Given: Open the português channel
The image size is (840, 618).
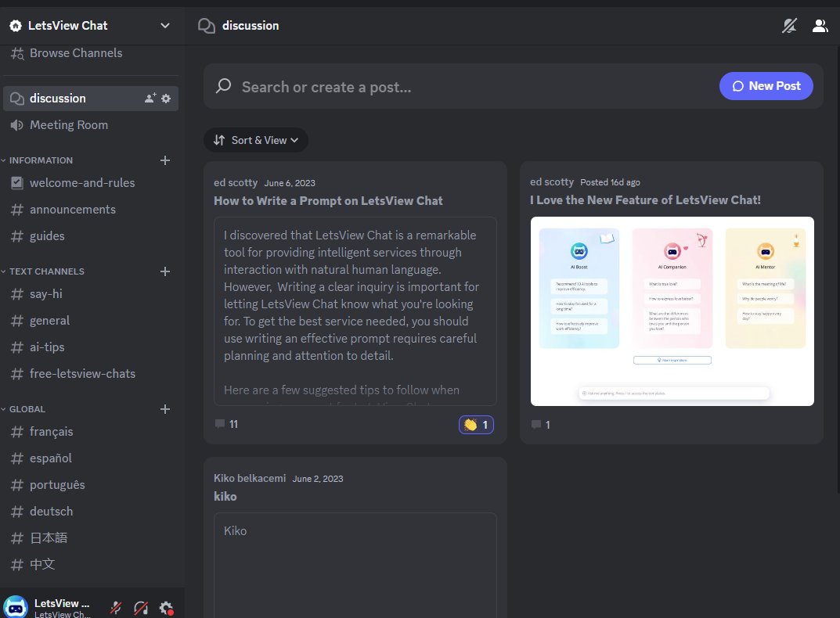Looking at the screenshot, I should click(91, 485).
